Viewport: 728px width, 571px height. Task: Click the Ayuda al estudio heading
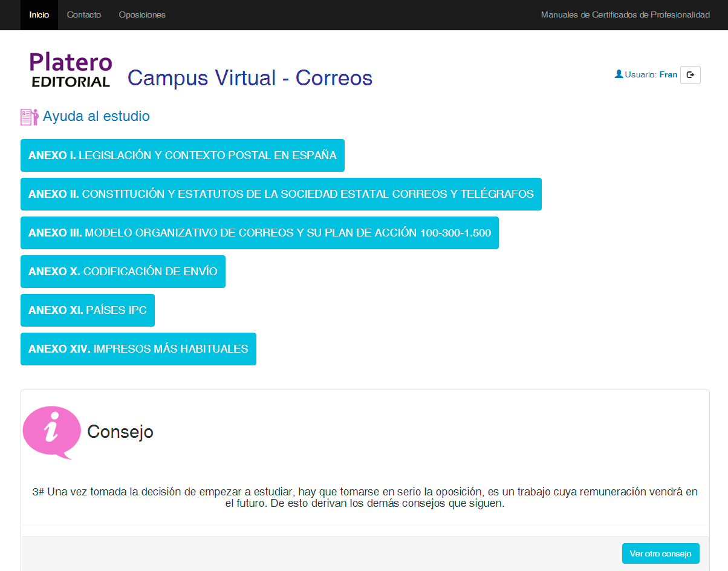click(96, 116)
